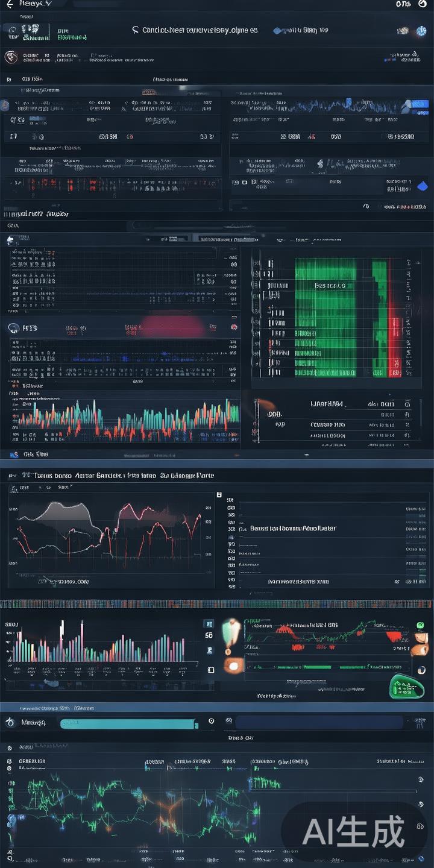Click the green highlighted label in the top-left header
Viewport: 434px width, 868px height.
(72, 37)
